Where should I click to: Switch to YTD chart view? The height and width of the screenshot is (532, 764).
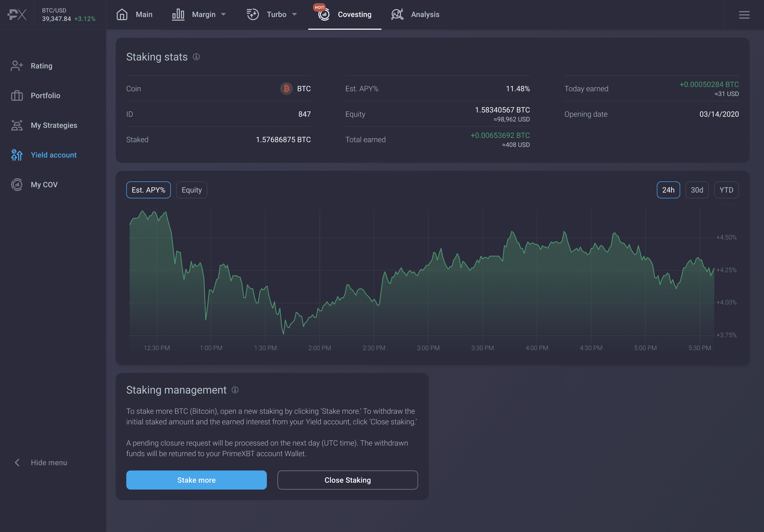point(726,190)
